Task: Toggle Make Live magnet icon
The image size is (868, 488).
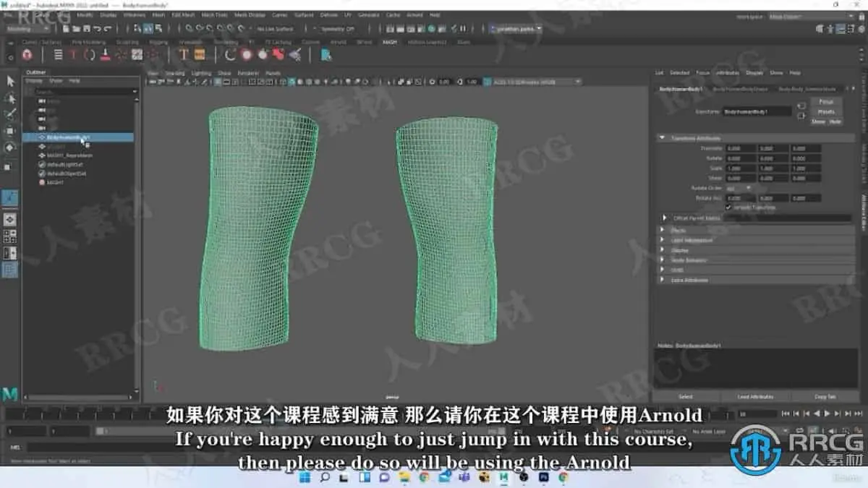Action: click(x=241, y=28)
